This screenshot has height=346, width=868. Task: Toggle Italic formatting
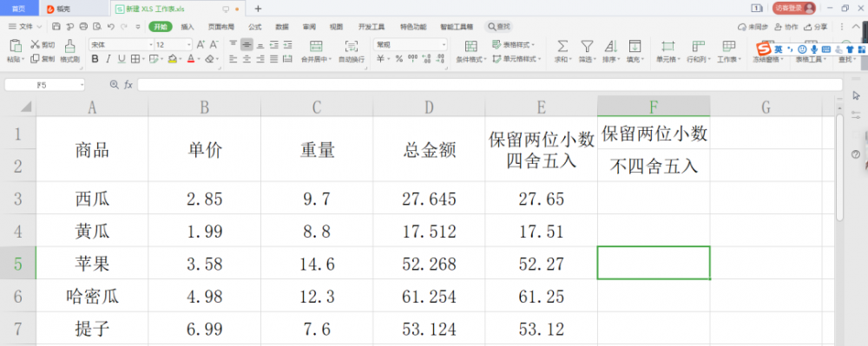click(x=108, y=59)
